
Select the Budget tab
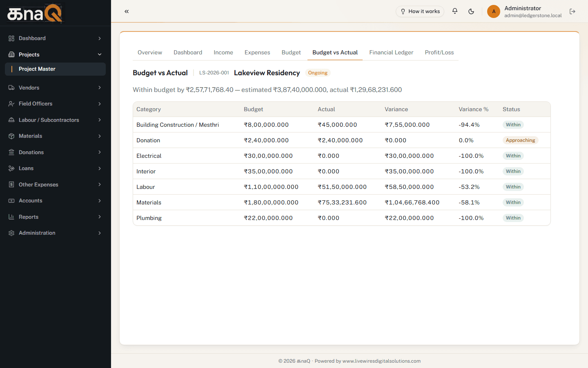pos(291,52)
